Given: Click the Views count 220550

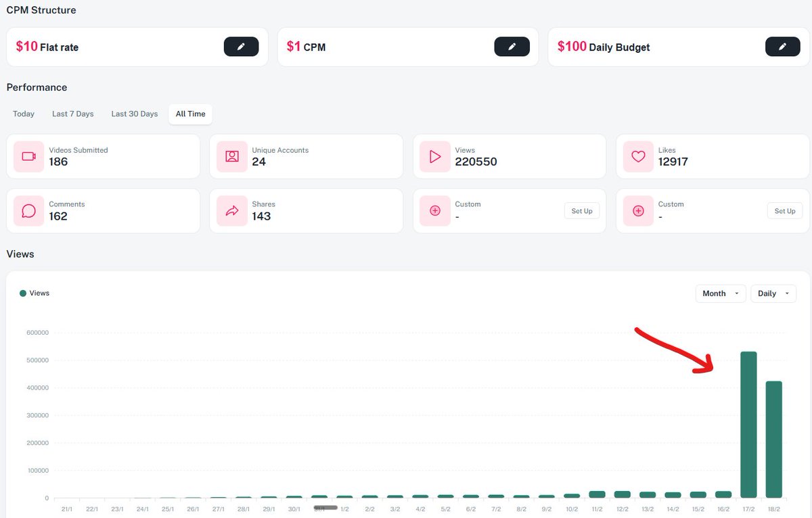Looking at the screenshot, I should point(476,162).
